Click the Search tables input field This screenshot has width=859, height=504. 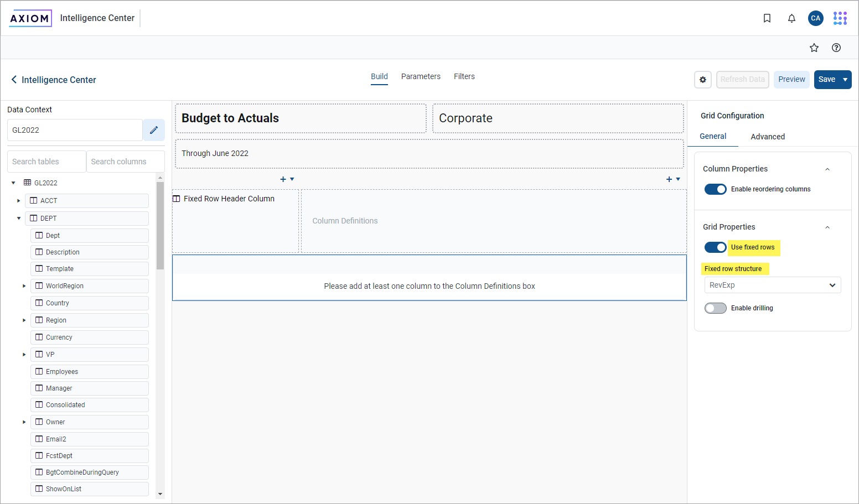pyautogui.click(x=46, y=162)
